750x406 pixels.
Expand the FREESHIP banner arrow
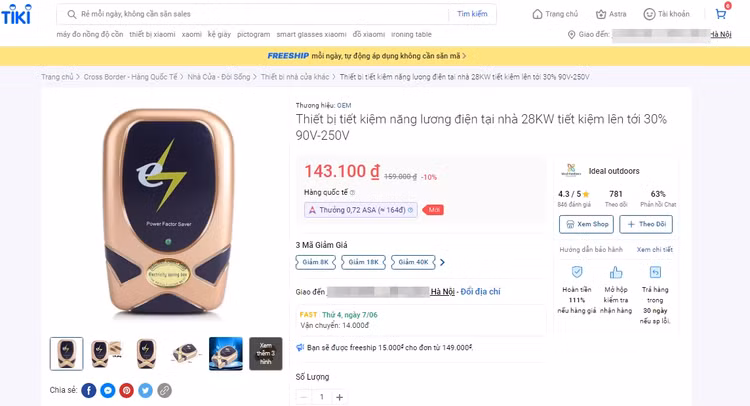point(464,56)
